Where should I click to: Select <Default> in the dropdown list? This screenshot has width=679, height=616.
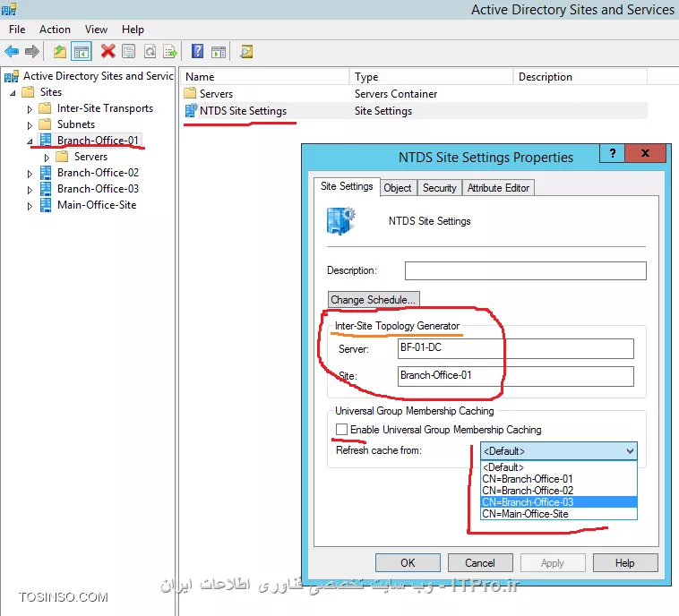click(559, 467)
